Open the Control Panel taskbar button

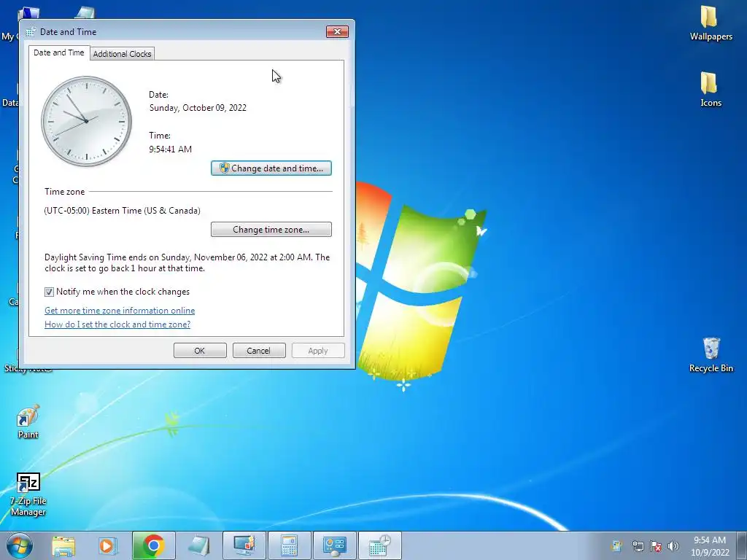[334, 545]
